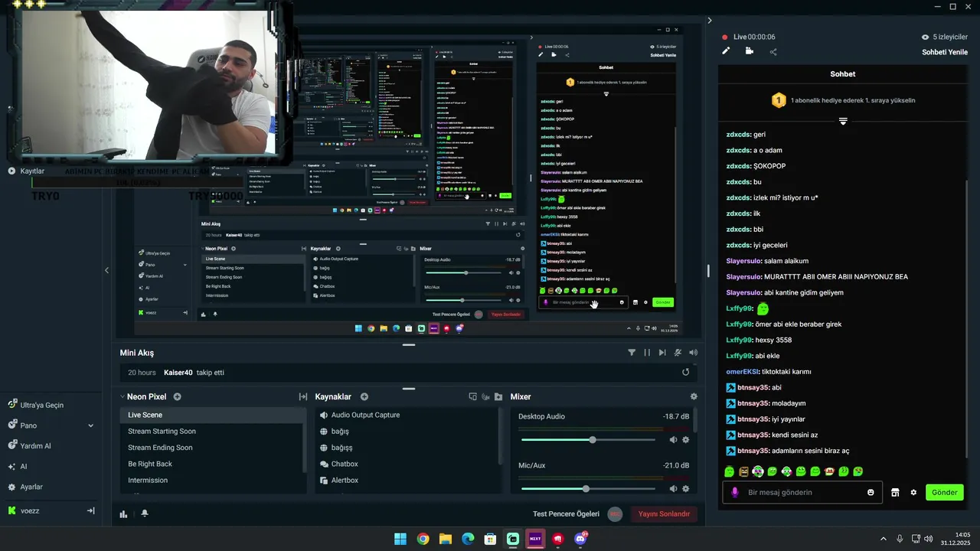Click the microphone icon in chat input
This screenshot has width=980, height=551.
pyautogui.click(x=735, y=492)
